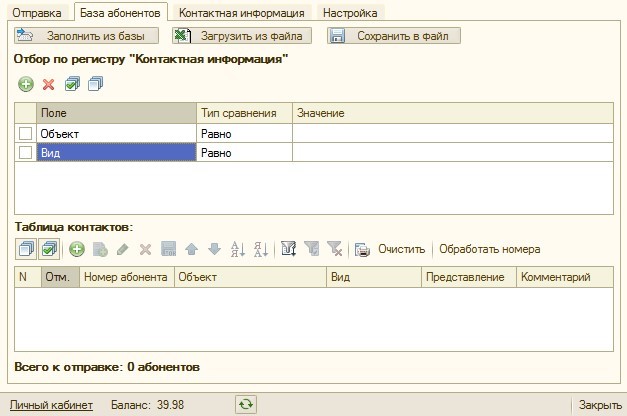Toggle checkbox for Вид filter row
Screen dimensions: 627x416
tap(26, 152)
